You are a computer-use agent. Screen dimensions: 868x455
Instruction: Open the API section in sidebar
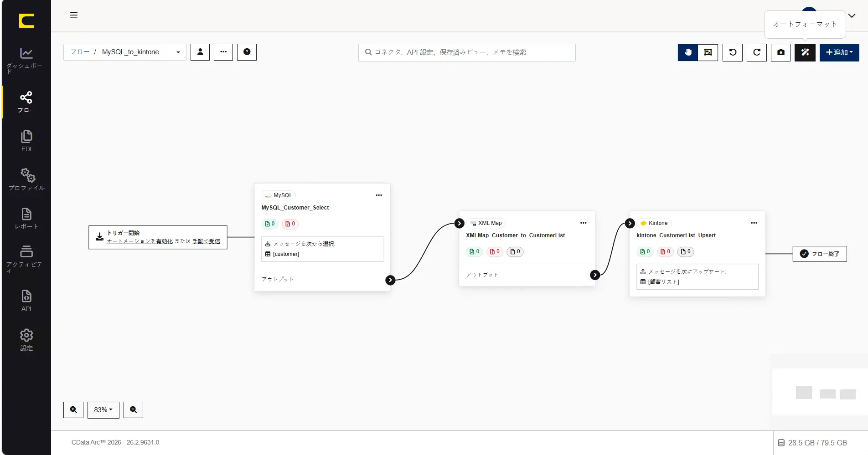(26, 301)
